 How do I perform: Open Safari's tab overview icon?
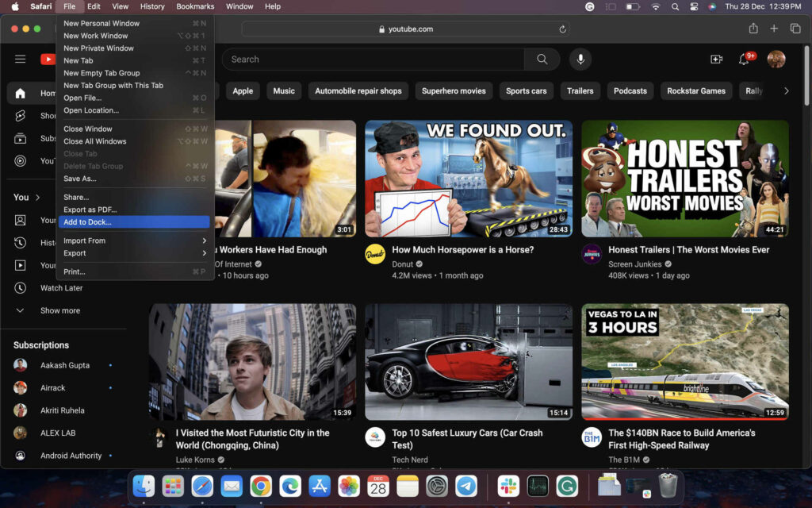tap(795, 27)
